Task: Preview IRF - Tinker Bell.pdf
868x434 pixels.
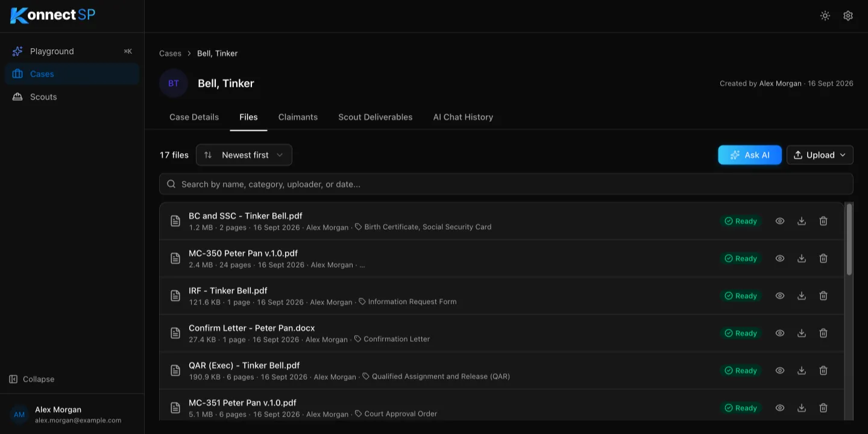Action: [780, 296]
